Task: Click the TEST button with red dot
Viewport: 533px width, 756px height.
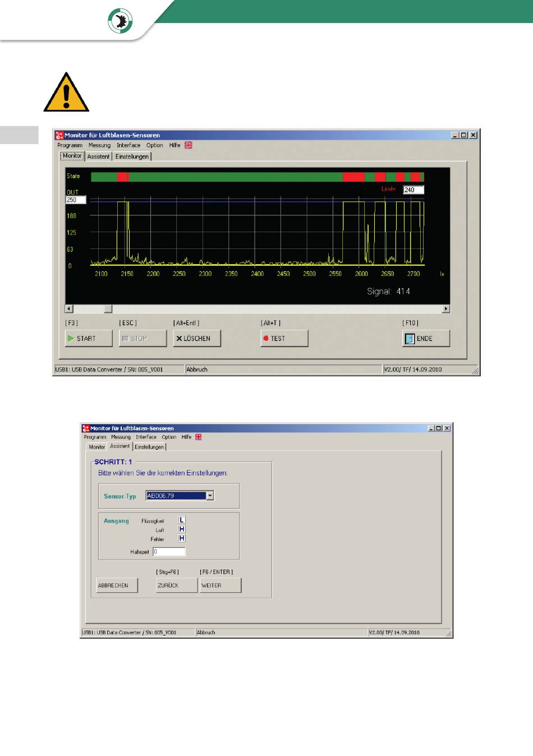Action: point(284,338)
